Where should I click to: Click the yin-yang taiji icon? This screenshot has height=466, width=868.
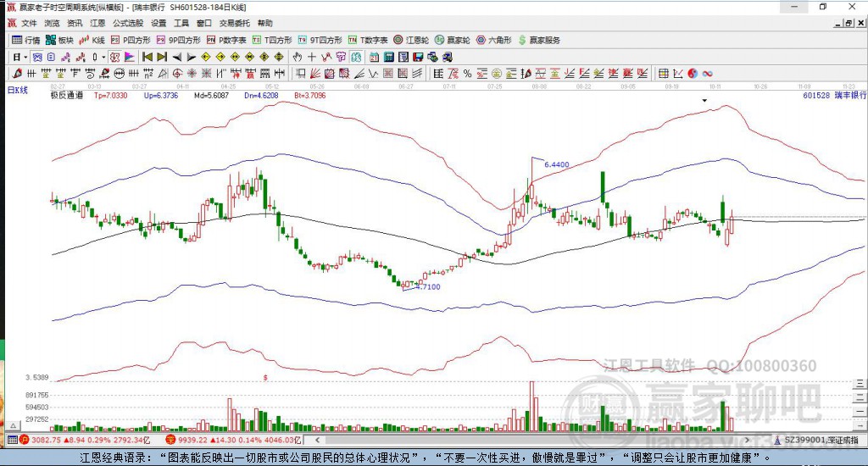point(693,74)
